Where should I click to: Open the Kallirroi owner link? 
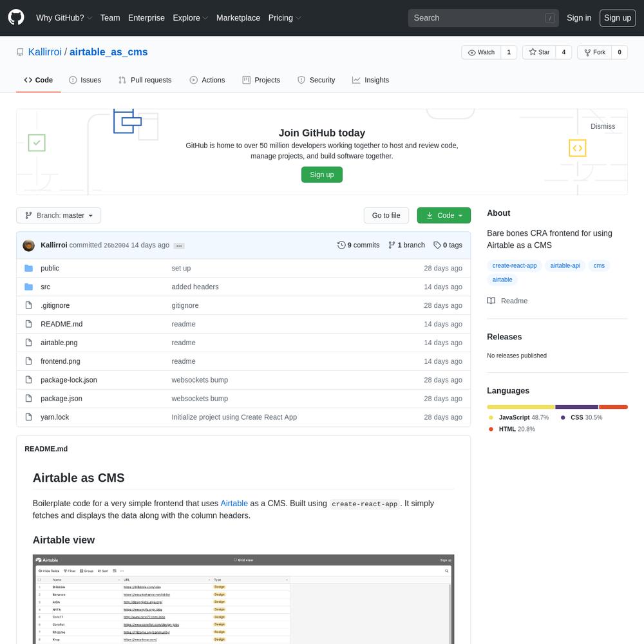tap(45, 52)
